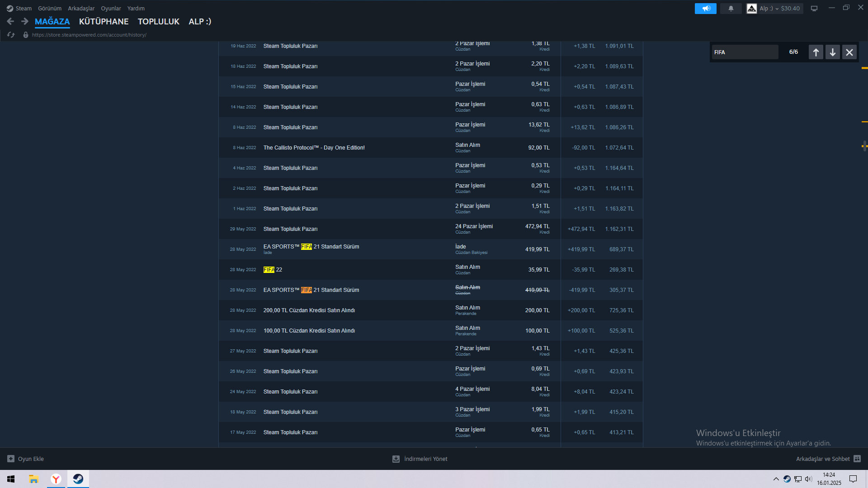Jump to next FIFA search match
868x488 pixels.
coord(832,52)
